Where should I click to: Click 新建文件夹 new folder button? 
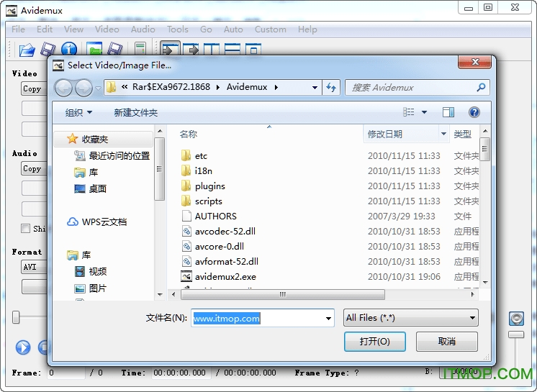[135, 112]
